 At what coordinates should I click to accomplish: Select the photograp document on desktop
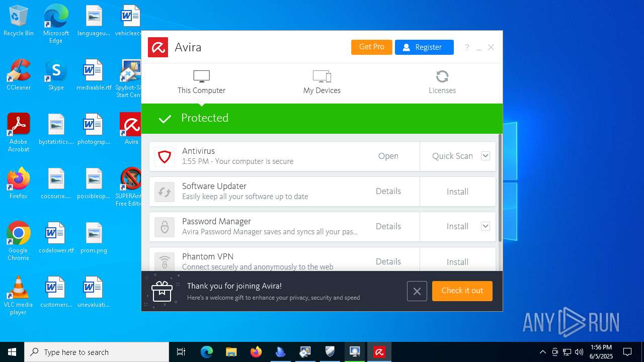tap(94, 129)
